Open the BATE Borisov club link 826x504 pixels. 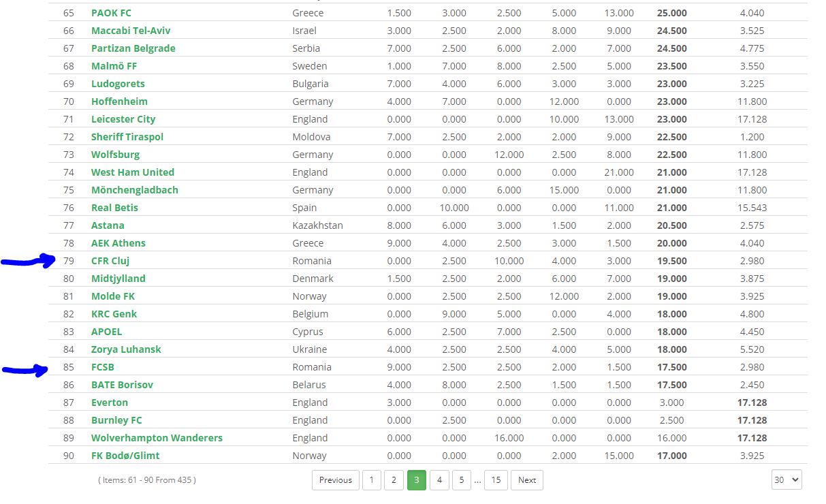pos(122,385)
